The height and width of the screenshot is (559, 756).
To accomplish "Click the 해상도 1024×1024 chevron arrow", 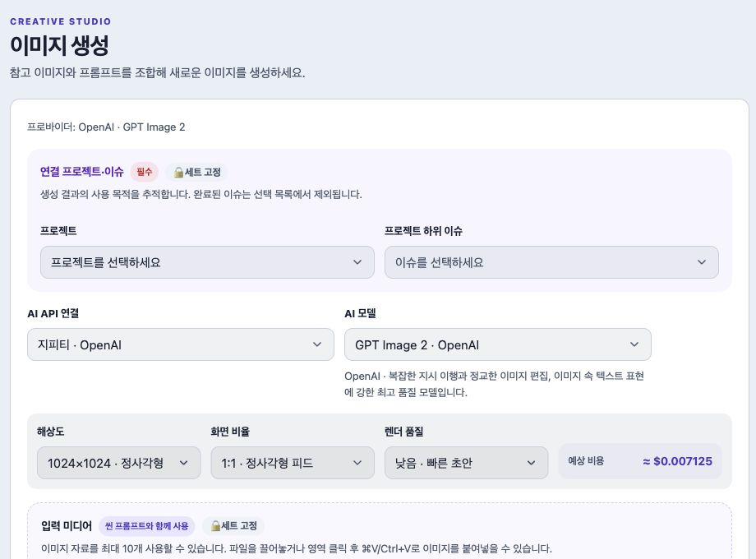I will coord(184,463).
